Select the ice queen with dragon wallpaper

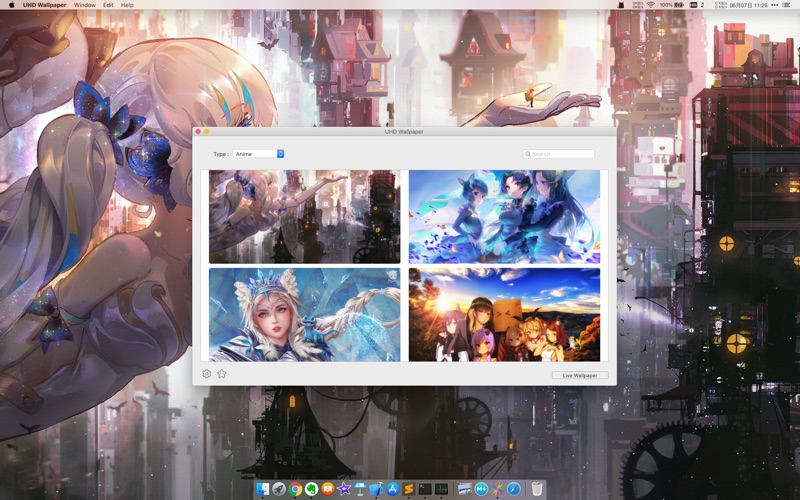[x=305, y=315]
